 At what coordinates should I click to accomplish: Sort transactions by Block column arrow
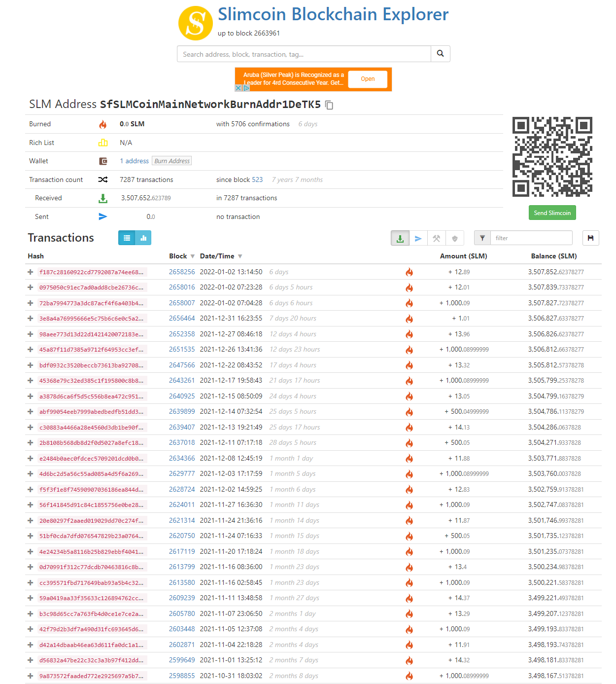pos(193,256)
